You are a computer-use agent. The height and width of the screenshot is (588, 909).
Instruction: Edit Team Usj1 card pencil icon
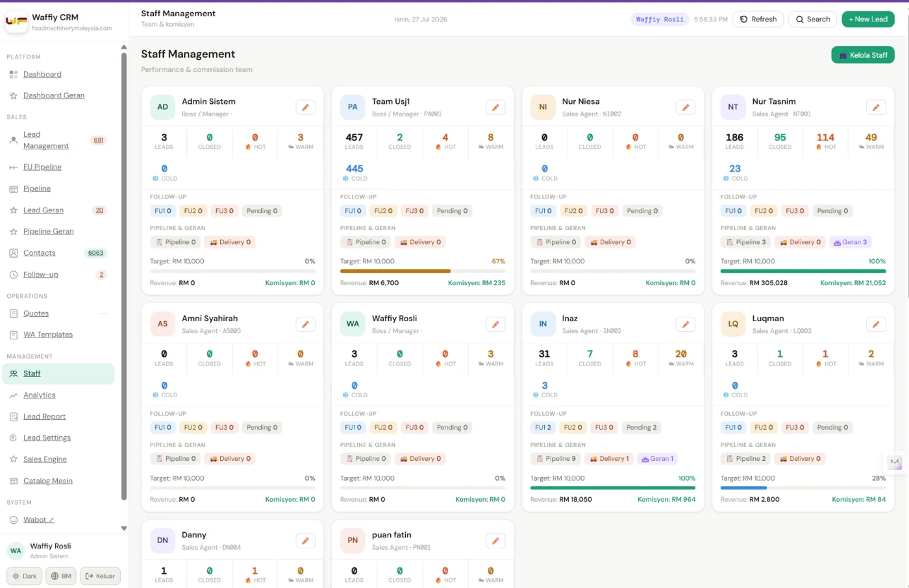(x=495, y=108)
